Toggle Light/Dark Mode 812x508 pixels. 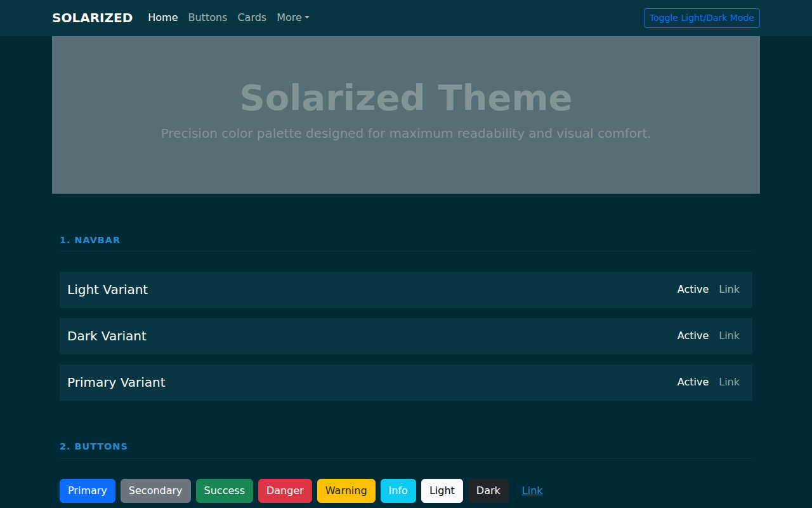702,18
